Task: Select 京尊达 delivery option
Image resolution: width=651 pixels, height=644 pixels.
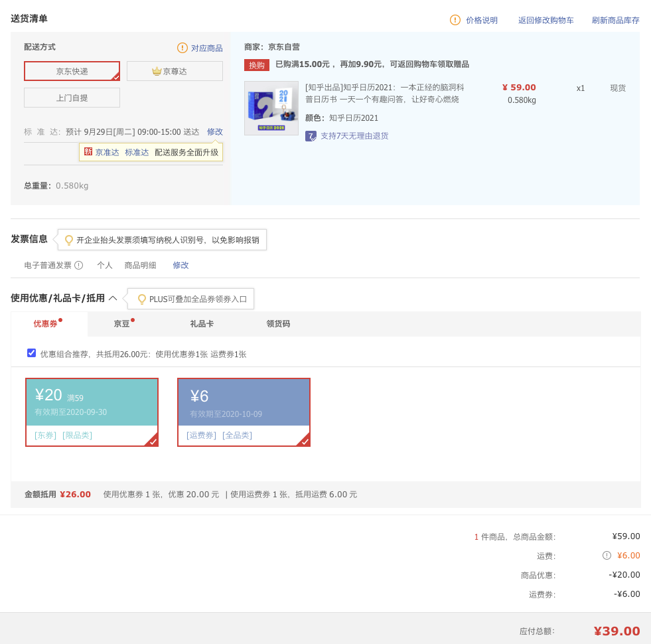Action: [175, 71]
